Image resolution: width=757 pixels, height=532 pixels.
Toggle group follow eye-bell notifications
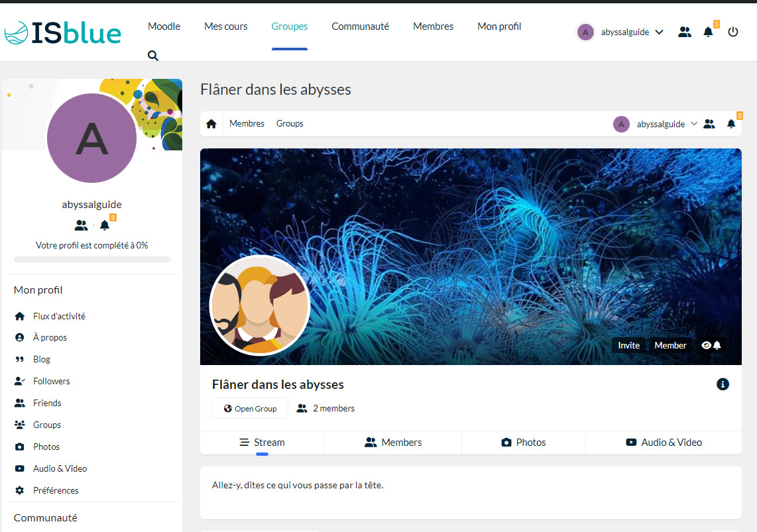[711, 345]
